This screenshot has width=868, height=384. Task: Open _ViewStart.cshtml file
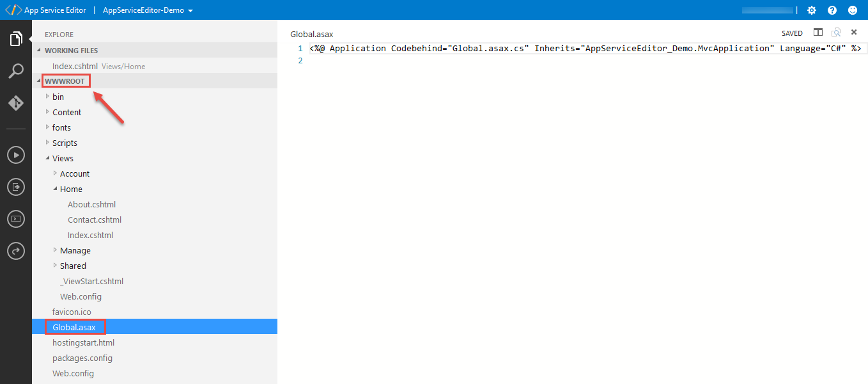pyautogui.click(x=91, y=281)
